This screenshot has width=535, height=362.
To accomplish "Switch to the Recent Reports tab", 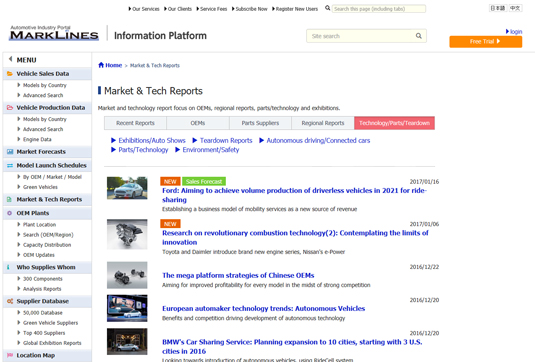I will pyautogui.click(x=135, y=123).
